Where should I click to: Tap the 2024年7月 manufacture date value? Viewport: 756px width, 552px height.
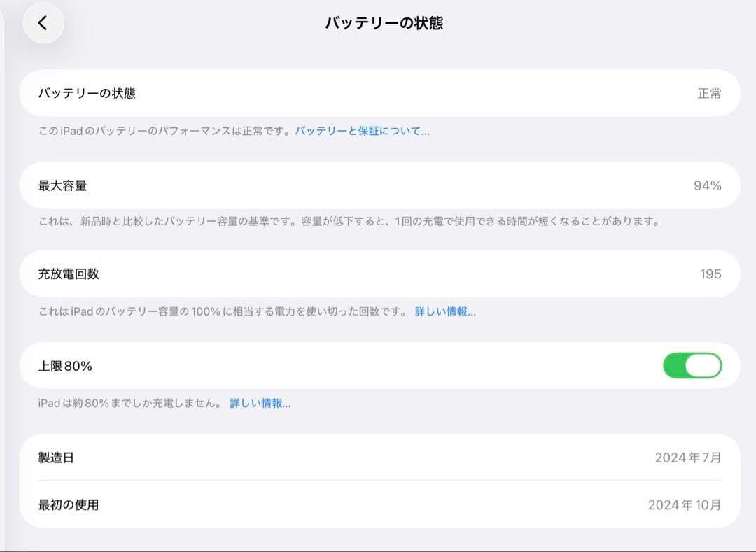pos(689,458)
